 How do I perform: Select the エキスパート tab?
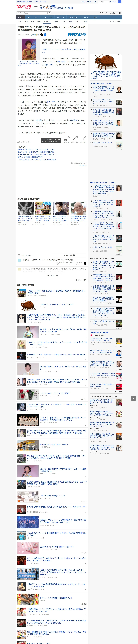48,17
